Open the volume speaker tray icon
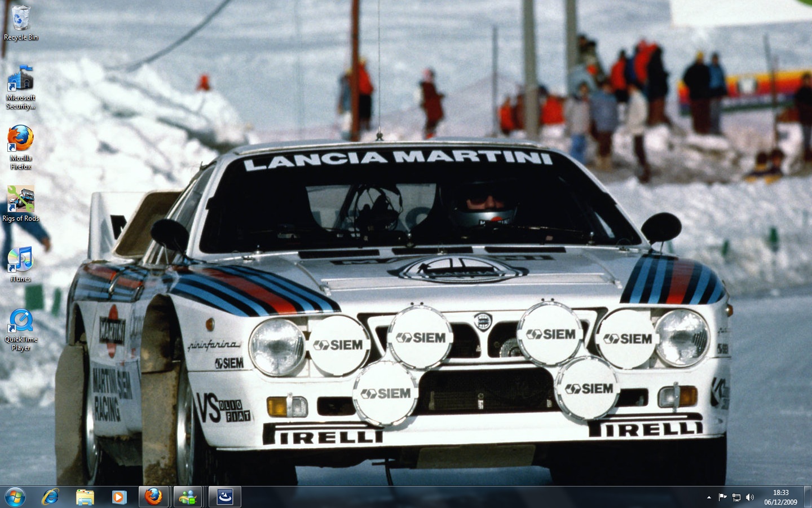 tap(750, 497)
